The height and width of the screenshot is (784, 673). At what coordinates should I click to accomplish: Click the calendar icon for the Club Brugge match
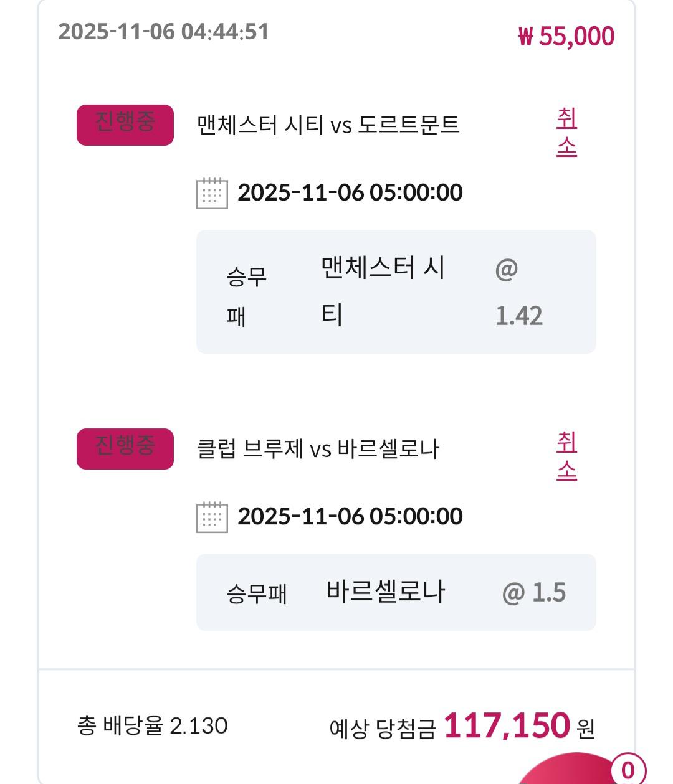[212, 517]
